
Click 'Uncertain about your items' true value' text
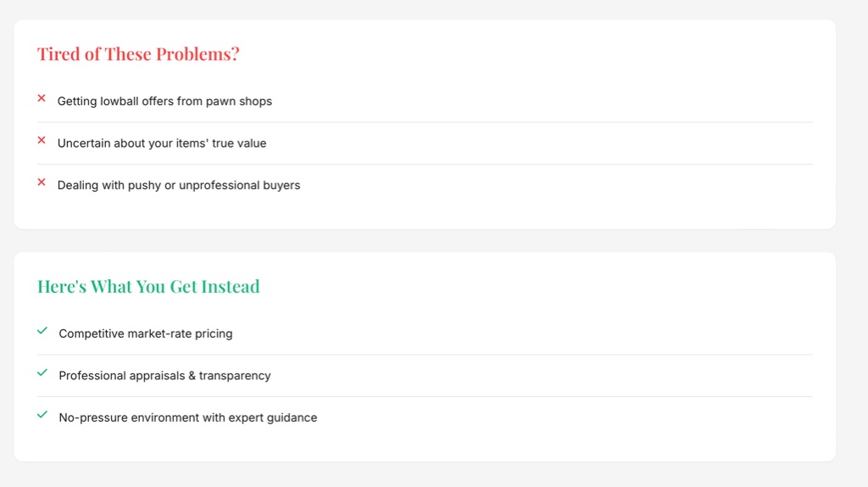pos(162,143)
